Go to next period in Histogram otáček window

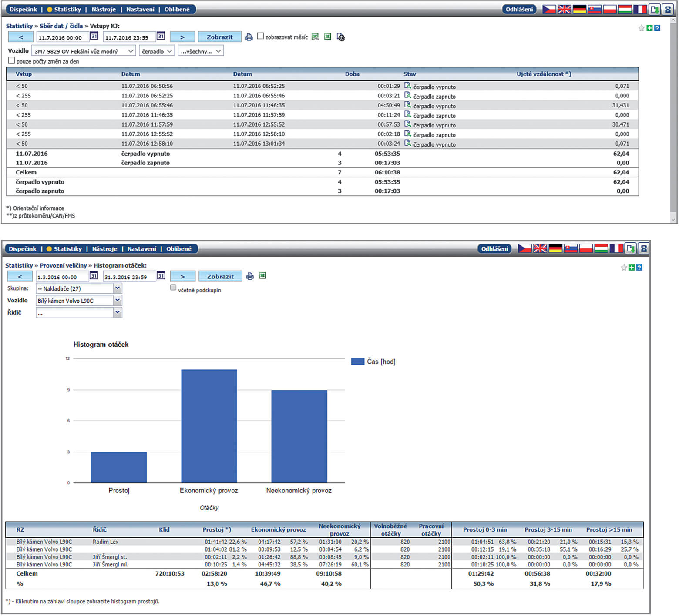pyautogui.click(x=183, y=277)
